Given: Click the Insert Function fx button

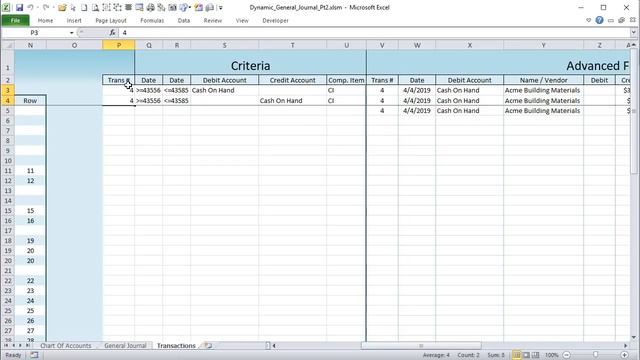Looking at the screenshot, I should [x=112, y=33].
